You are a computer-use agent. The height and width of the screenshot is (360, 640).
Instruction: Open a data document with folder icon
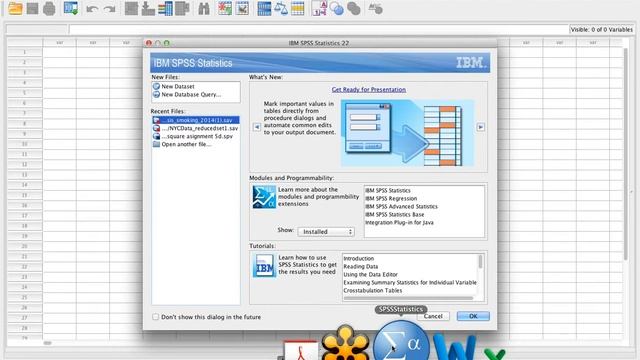coord(15,9)
